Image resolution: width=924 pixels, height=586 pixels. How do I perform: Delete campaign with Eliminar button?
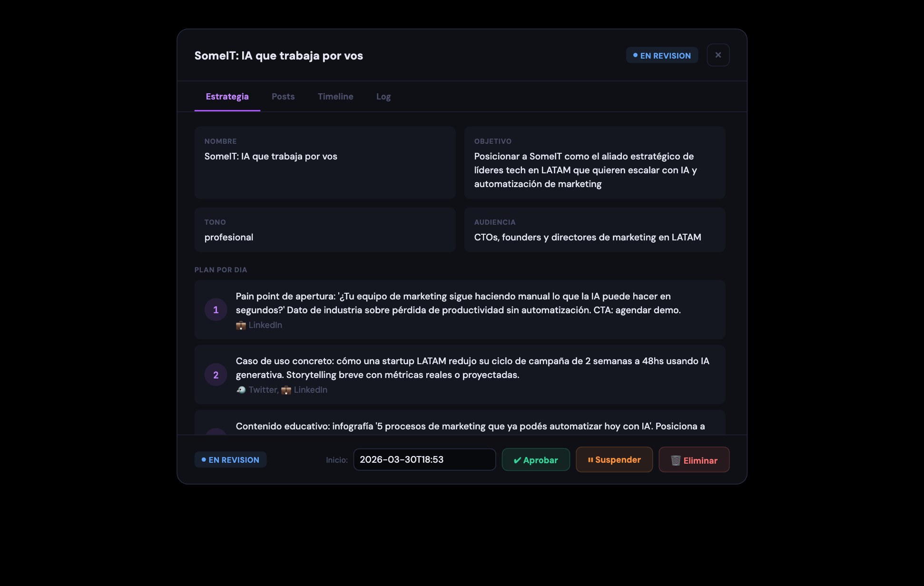[x=694, y=460]
